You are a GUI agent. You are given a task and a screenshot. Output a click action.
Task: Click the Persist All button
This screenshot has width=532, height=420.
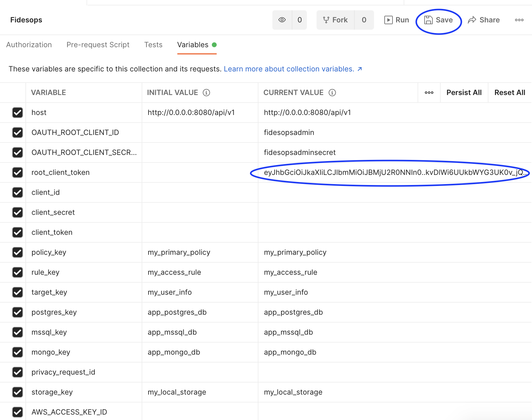(464, 93)
